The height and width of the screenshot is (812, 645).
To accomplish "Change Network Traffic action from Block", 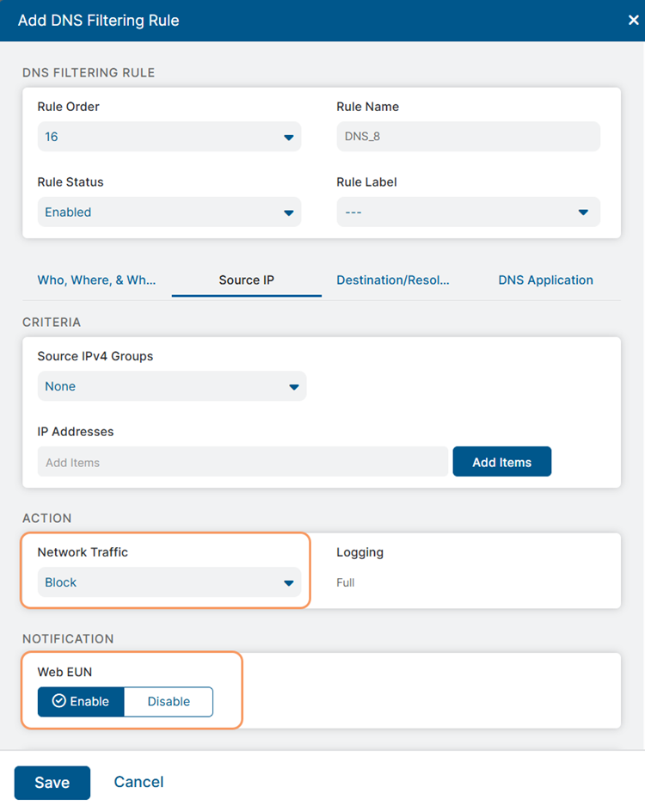I will coord(169,581).
